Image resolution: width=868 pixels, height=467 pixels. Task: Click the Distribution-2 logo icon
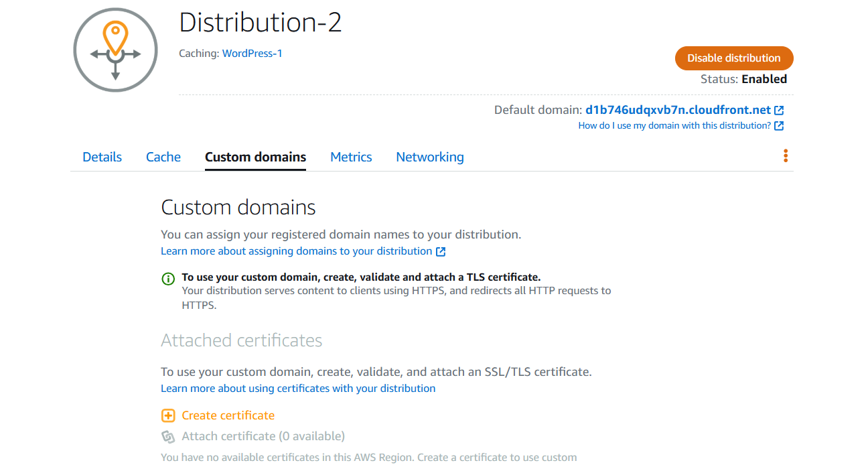coord(115,50)
